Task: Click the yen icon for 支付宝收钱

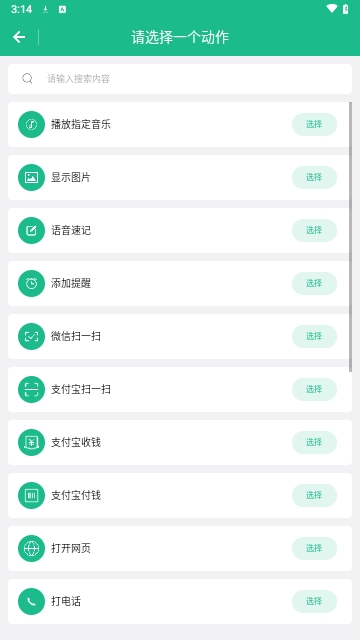Action: [x=31, y=442]
